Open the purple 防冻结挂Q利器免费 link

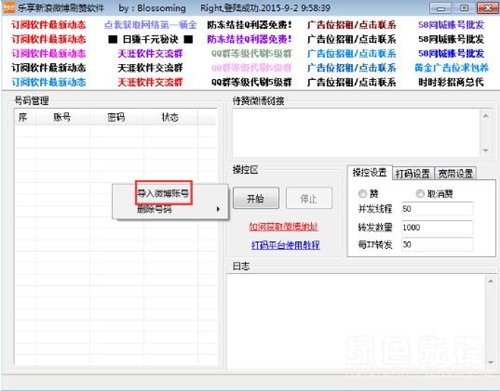tap(250, 39)
